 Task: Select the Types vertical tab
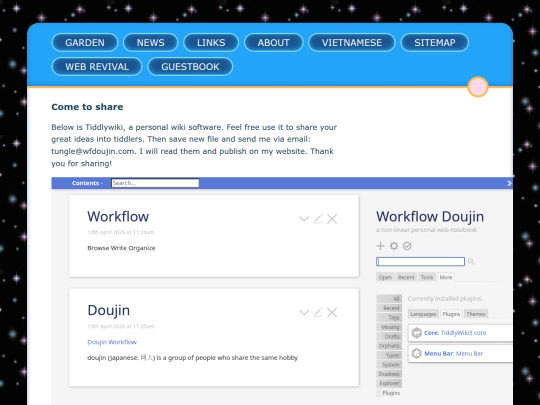pos(389,355)
